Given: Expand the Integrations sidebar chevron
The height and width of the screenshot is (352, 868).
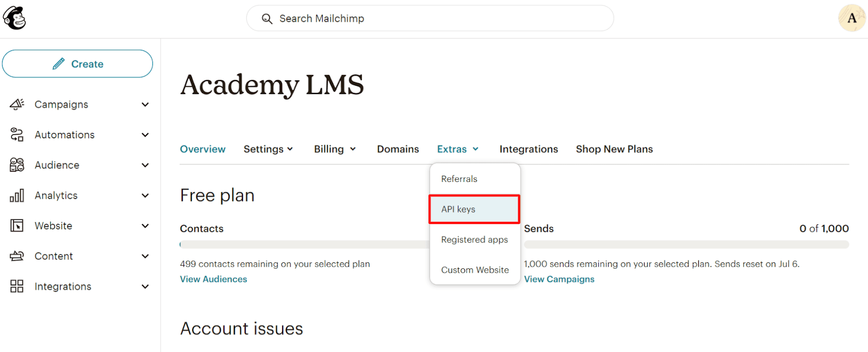Looking at the screenshot, I should (145, 286).
